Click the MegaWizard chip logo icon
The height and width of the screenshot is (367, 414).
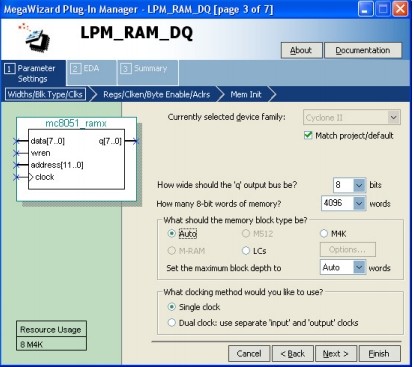tap(35, 37)
